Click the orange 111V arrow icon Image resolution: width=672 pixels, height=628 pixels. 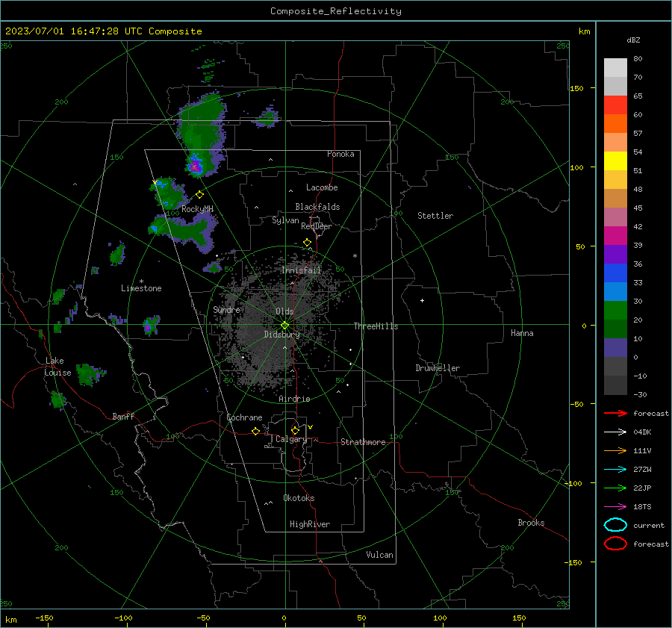(615, 450)
